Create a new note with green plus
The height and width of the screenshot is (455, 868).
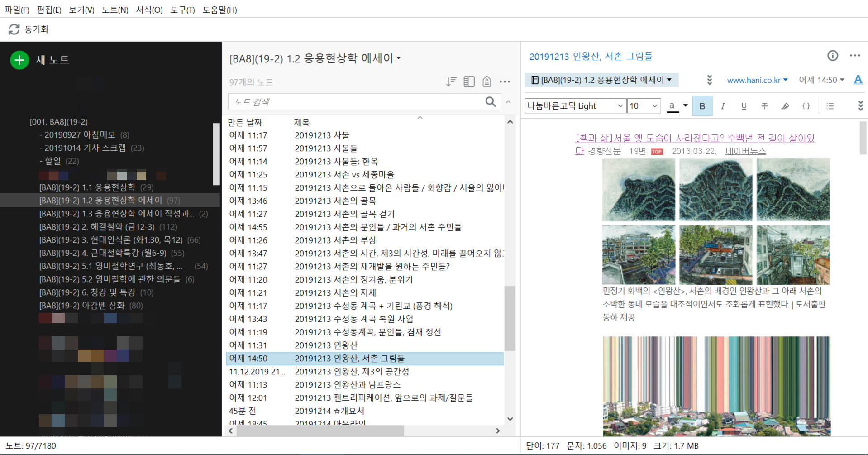(x=19, y=60)
